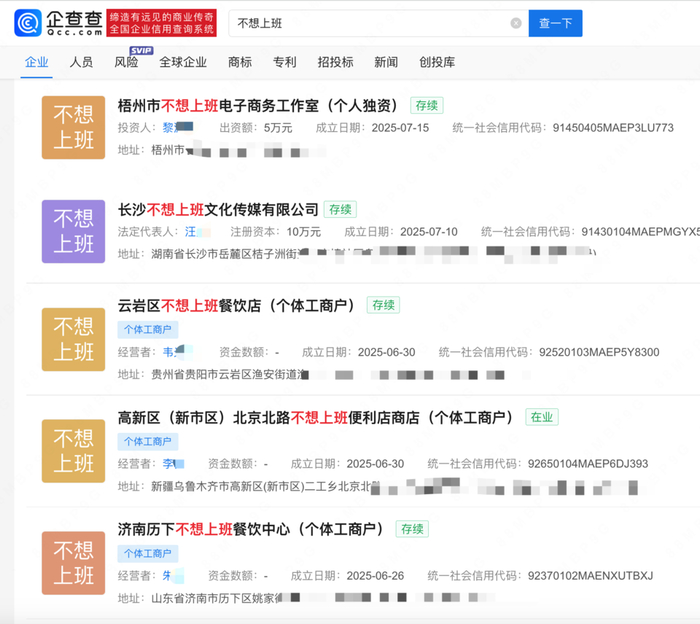Open the 创投库 tab
The image size is (700, 624).
click(437, 62)
